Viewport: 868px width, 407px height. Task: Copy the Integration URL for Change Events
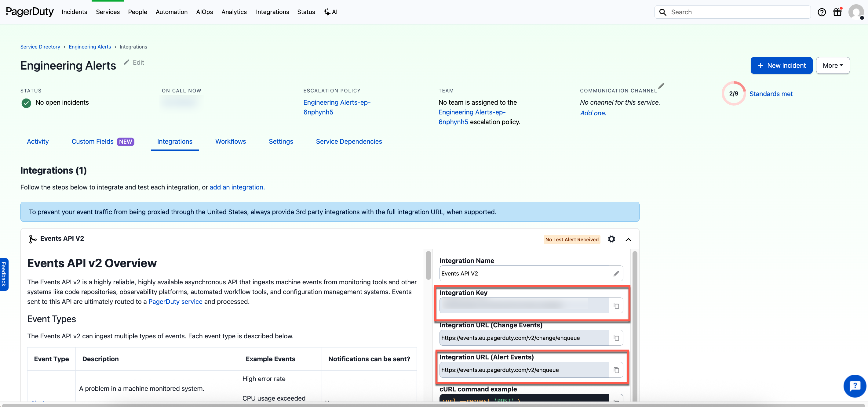coord(617,338)
